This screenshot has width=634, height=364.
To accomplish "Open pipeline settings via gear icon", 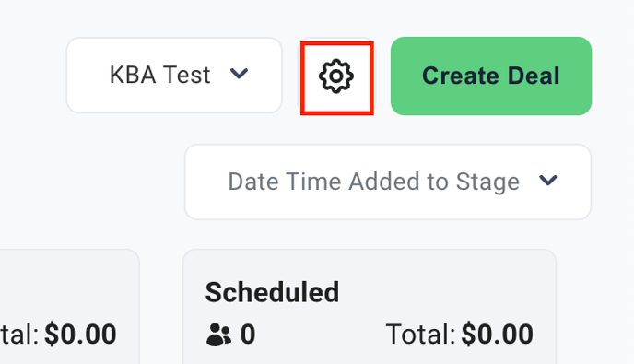I will click(336, 76).
